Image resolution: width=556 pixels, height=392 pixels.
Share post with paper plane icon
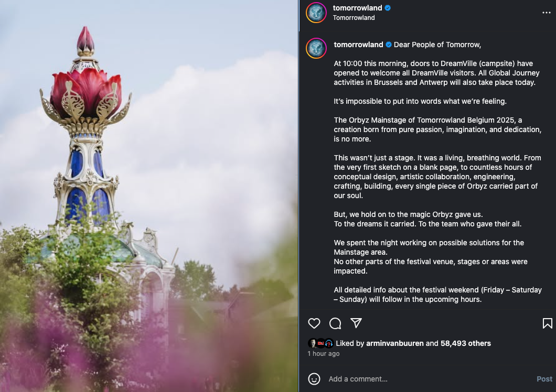click(356, 323)
